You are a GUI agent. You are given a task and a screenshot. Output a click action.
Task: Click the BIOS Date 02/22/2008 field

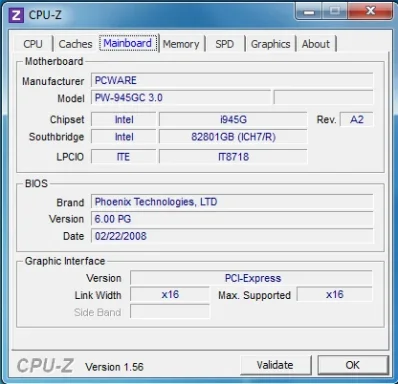(x=232, y=236)
